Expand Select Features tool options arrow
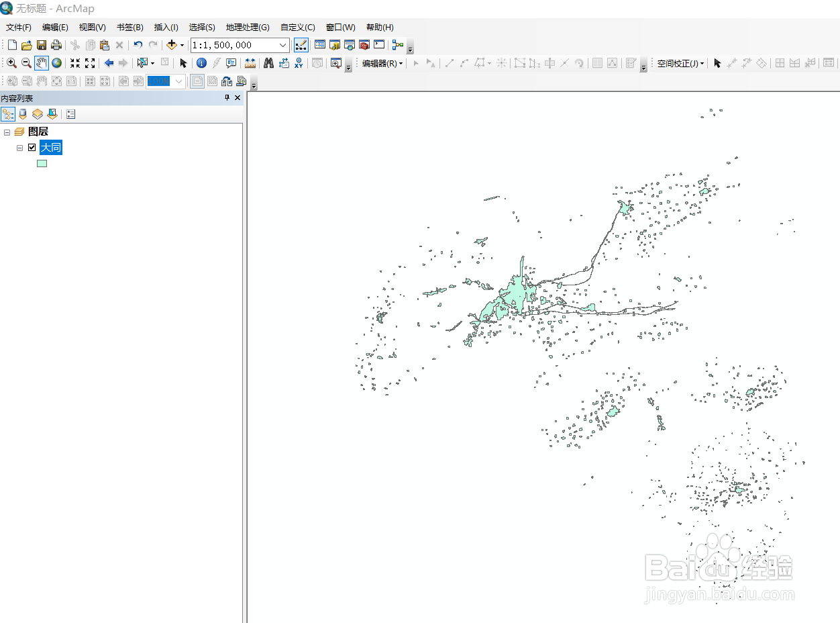840x623 pixels. 152,63
